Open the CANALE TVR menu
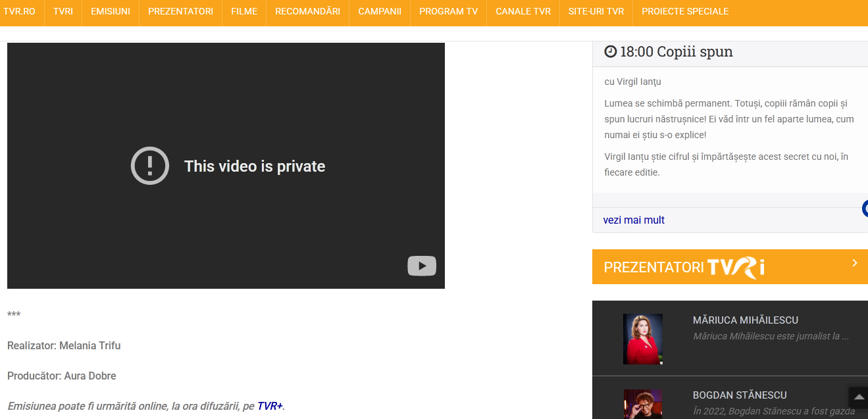 (523, 11)
